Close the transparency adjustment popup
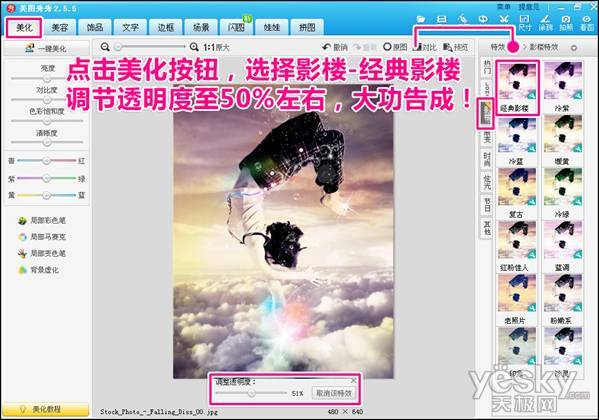This screenshot has height=420, width=599. coord(353,380)
